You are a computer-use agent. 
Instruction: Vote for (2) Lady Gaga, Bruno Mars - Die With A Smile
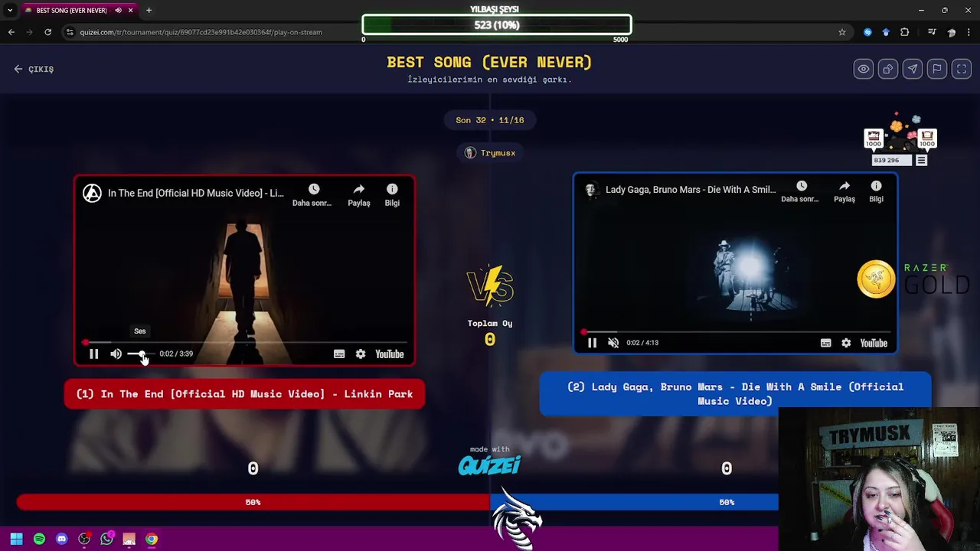click(735, 394)
